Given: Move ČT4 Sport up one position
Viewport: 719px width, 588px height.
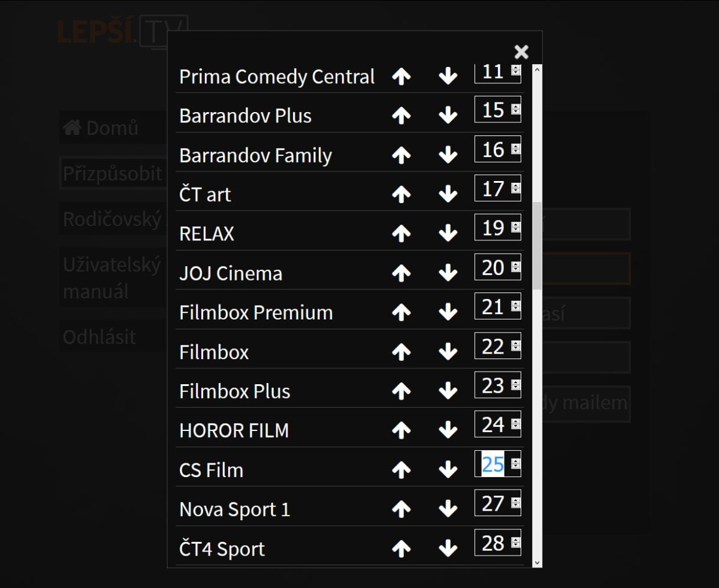Looking at the screenshot, I should tap(401, 548).
